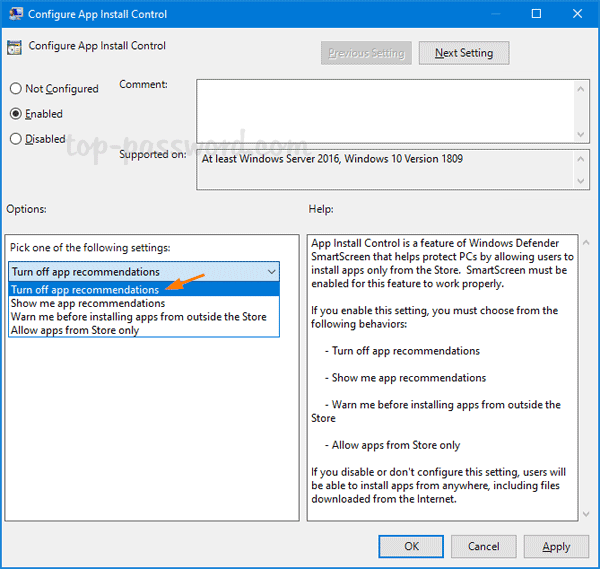The height and width of the screenshot is (569, 600).
Task: Click the policy icon in the title bar
Action: pos(13,14)
